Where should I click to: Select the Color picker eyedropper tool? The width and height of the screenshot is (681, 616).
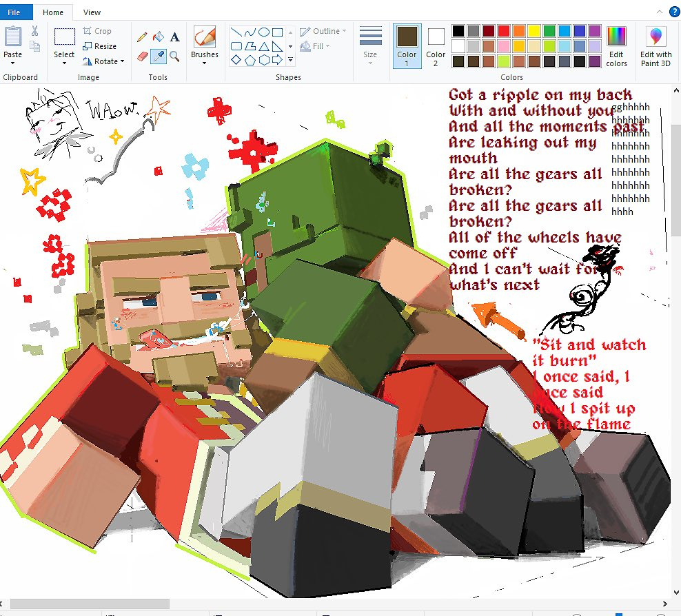158,56
